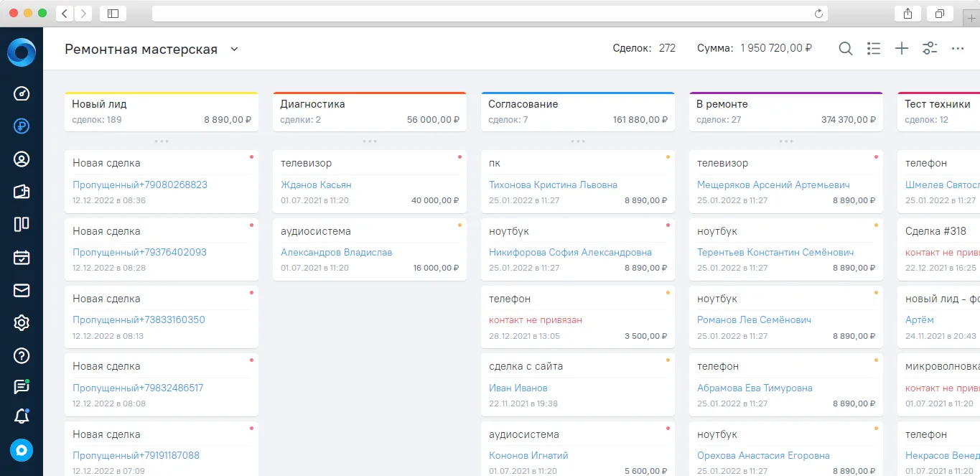980x476 pixels.
Task: Open the search magnifier icon in the header
Action: pos(846,49)
